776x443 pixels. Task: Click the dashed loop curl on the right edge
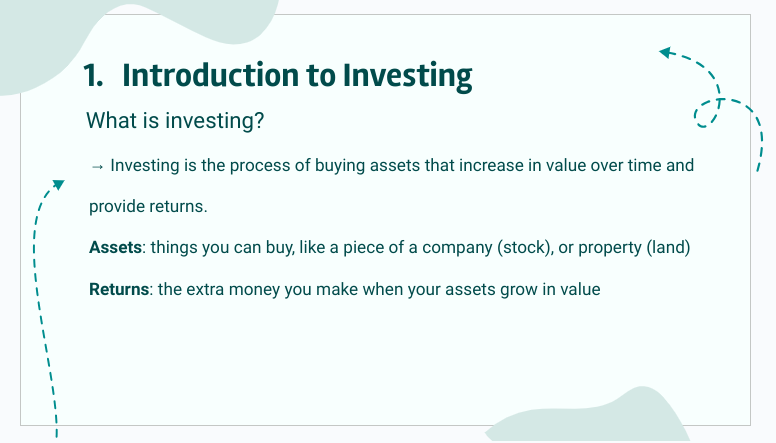coord(707,112)
